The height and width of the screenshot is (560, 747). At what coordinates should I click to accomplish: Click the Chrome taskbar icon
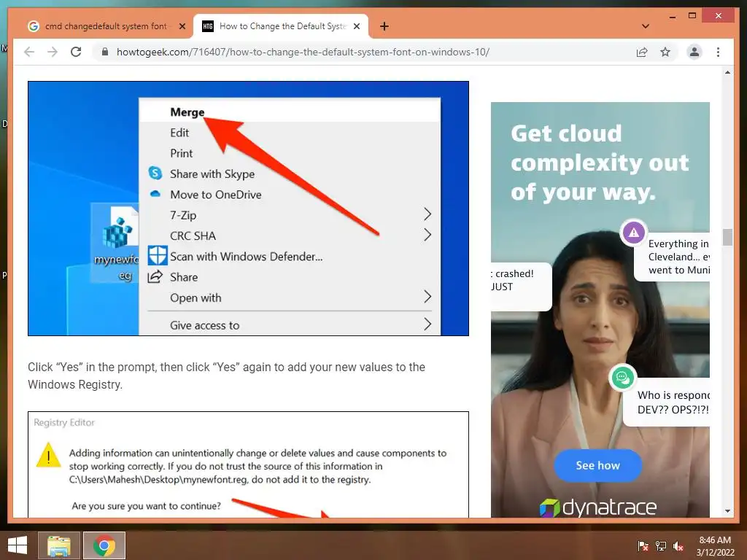point(104,545)
